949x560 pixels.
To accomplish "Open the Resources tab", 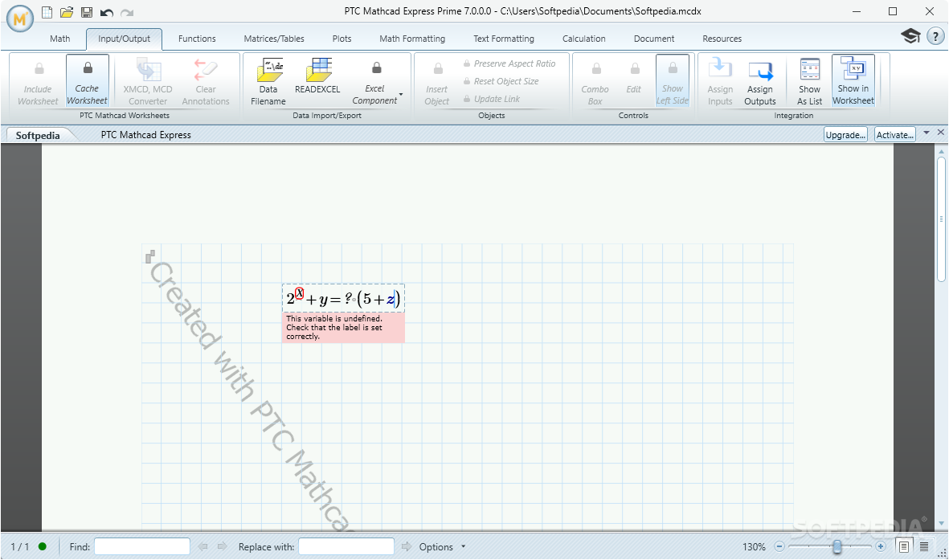I will pyautogui.click(x=722, y=39).
